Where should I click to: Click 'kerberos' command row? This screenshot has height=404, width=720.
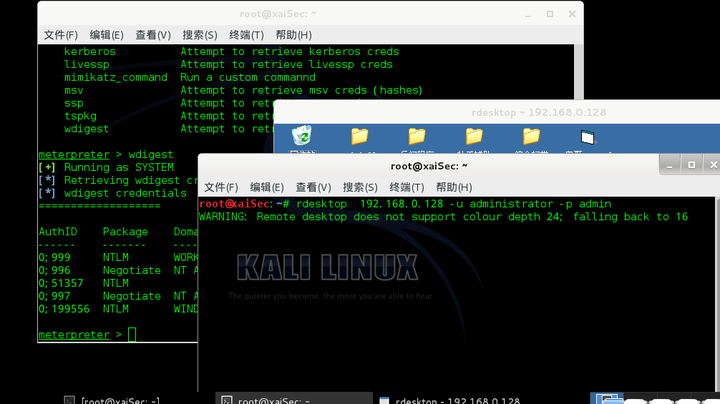pos(231,51)
